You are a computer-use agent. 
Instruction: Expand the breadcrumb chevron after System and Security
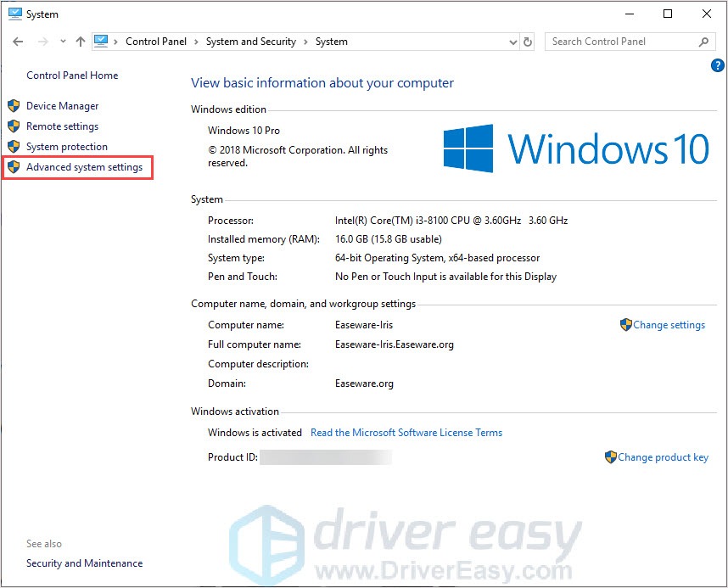307,41
